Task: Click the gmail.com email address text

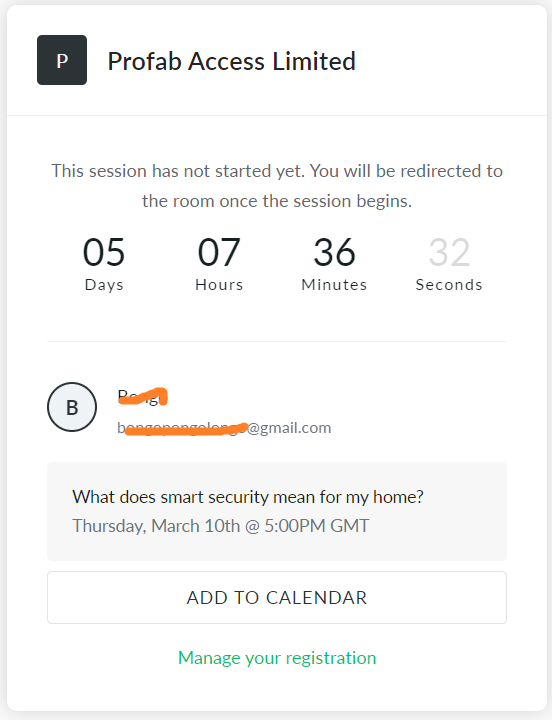Action: (224, 428)
